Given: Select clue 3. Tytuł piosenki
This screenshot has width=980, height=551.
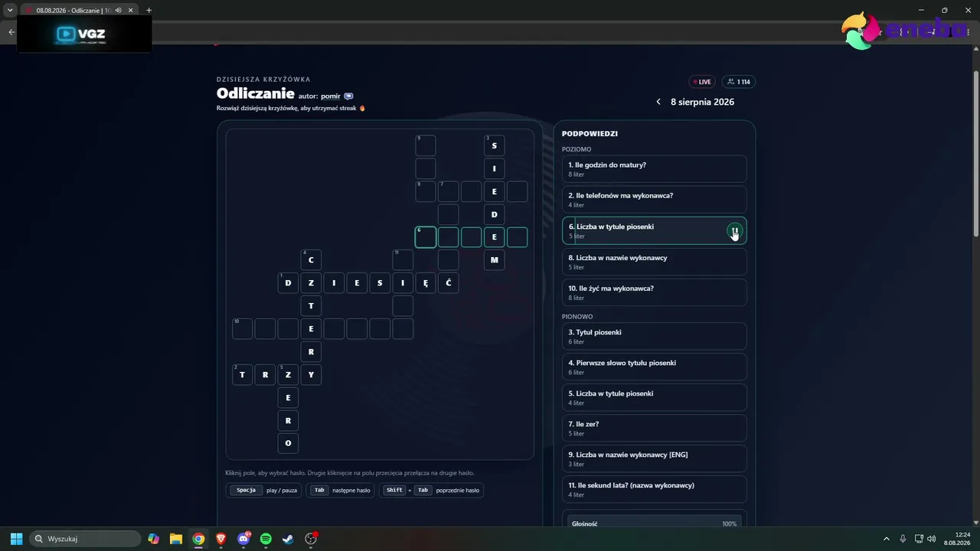Looking at the screenshot, I should [654, 336].
